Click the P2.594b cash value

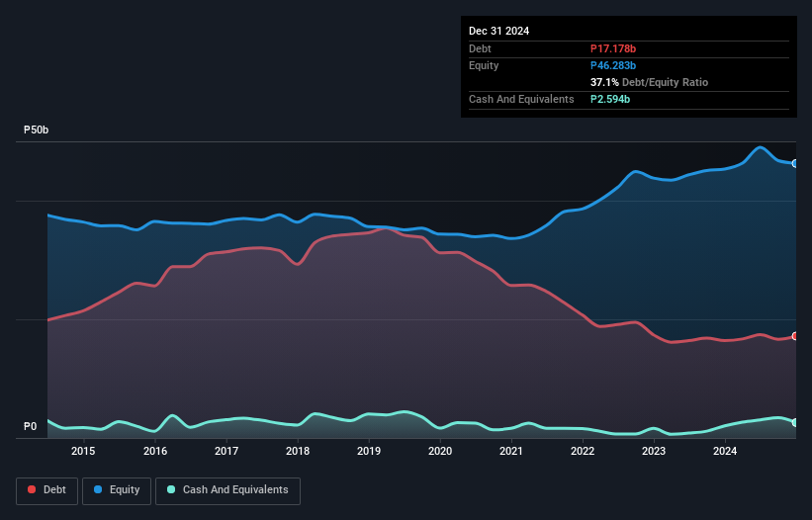(610, 99)
